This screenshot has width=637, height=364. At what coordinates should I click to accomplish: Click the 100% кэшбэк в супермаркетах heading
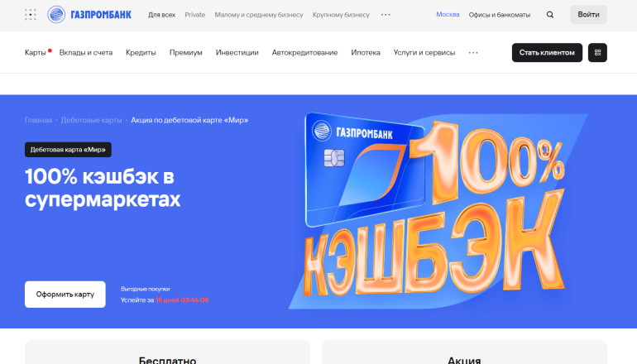tap(103, 188)
